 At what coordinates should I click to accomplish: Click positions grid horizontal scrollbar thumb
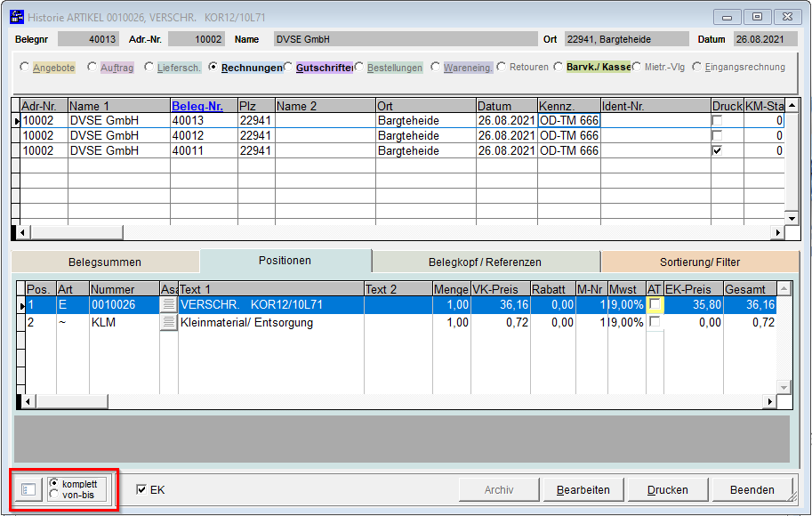(x=72, y=401)
